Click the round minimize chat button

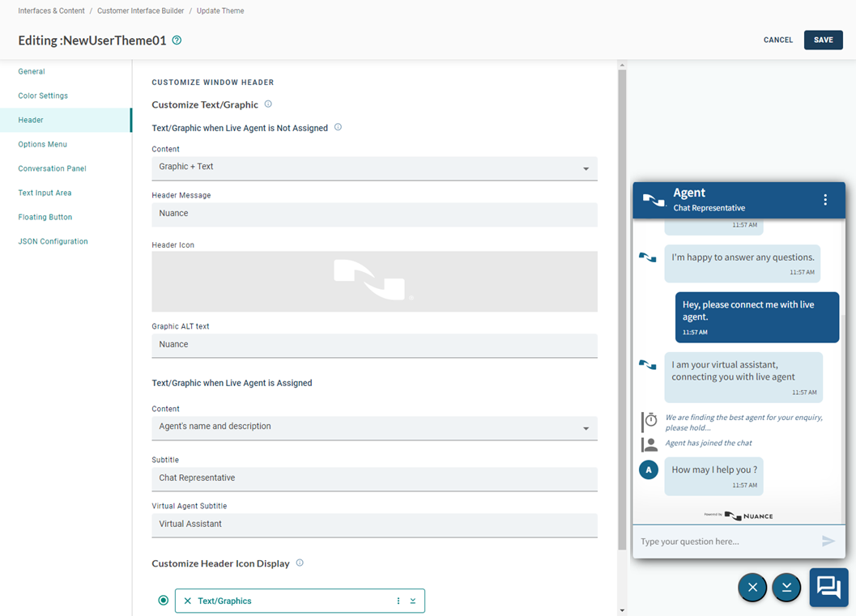coord(786,588)
